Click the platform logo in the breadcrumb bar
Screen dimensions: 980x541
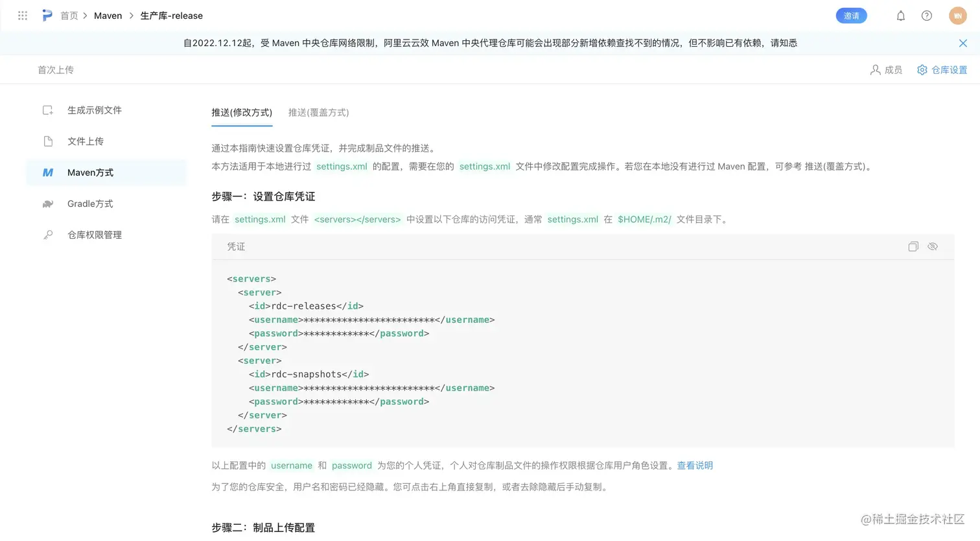[47, 16]
